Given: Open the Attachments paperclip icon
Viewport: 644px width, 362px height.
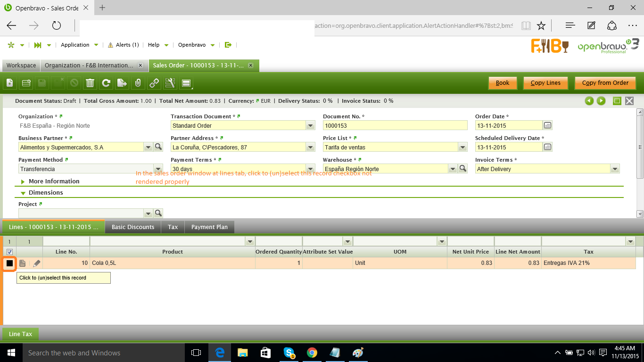Looking at the screenshot, I should tap(138, 83).
